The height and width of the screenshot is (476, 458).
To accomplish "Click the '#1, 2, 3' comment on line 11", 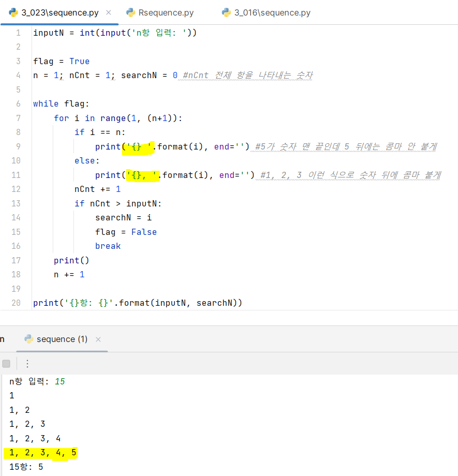I will point(351,175).
